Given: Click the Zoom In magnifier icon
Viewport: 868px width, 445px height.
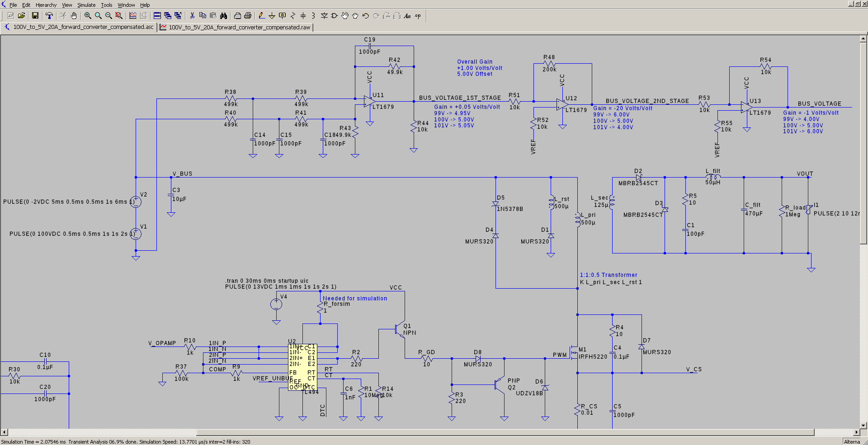Looking at the screenshot, I should (88, 16).
